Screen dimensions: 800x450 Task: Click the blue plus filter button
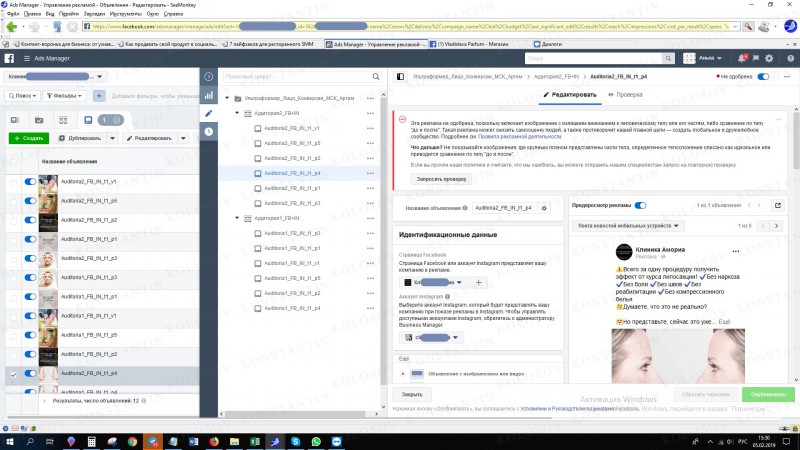[x=99, y=95]
